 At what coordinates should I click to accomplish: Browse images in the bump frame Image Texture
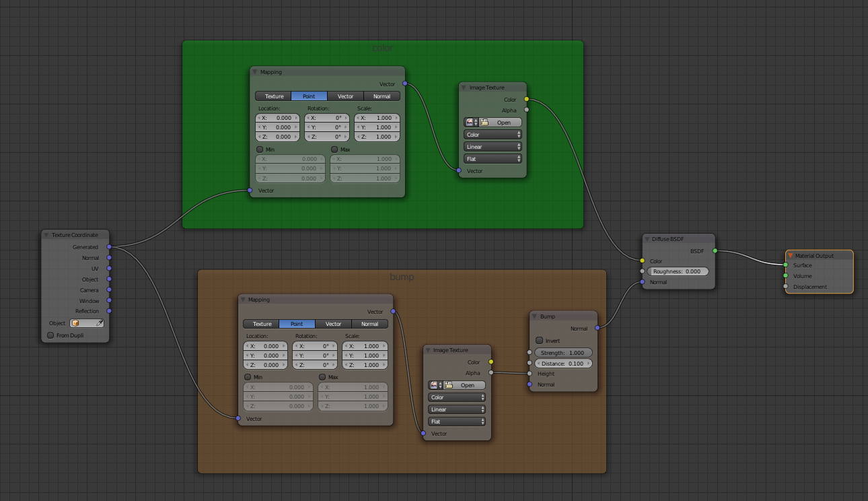tap(436, 385)
